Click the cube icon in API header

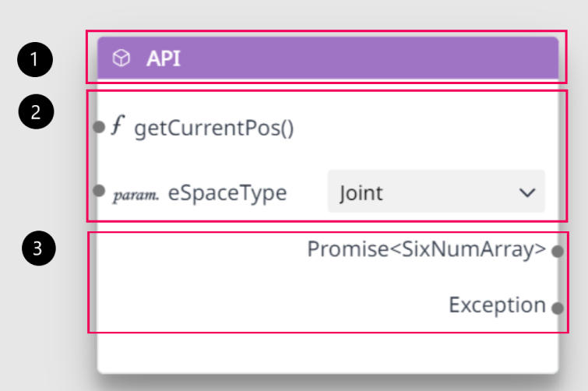click(121, 58)
